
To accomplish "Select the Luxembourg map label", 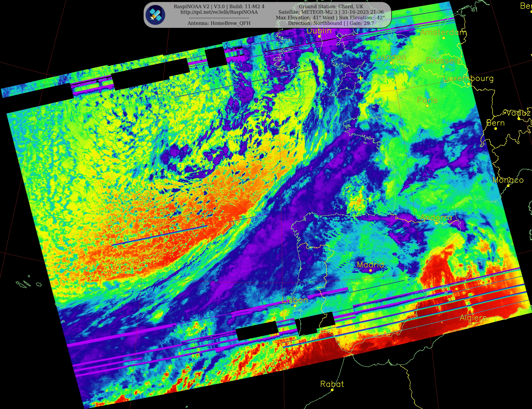I will coord(468,78).
